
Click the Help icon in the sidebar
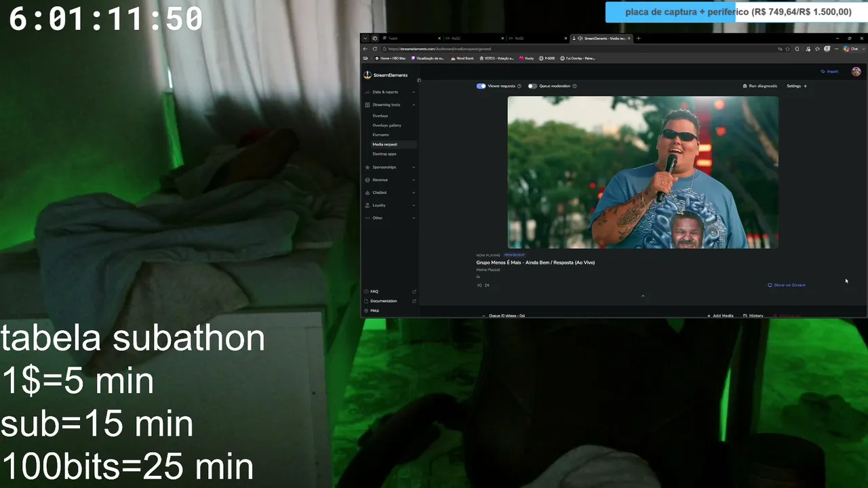click(367, 310)
